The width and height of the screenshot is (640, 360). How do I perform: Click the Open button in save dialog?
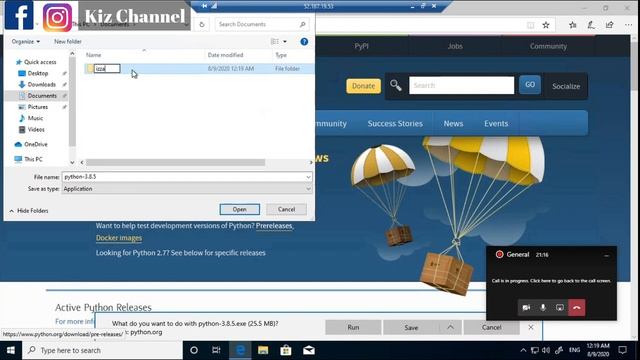[x=240, y=209]
